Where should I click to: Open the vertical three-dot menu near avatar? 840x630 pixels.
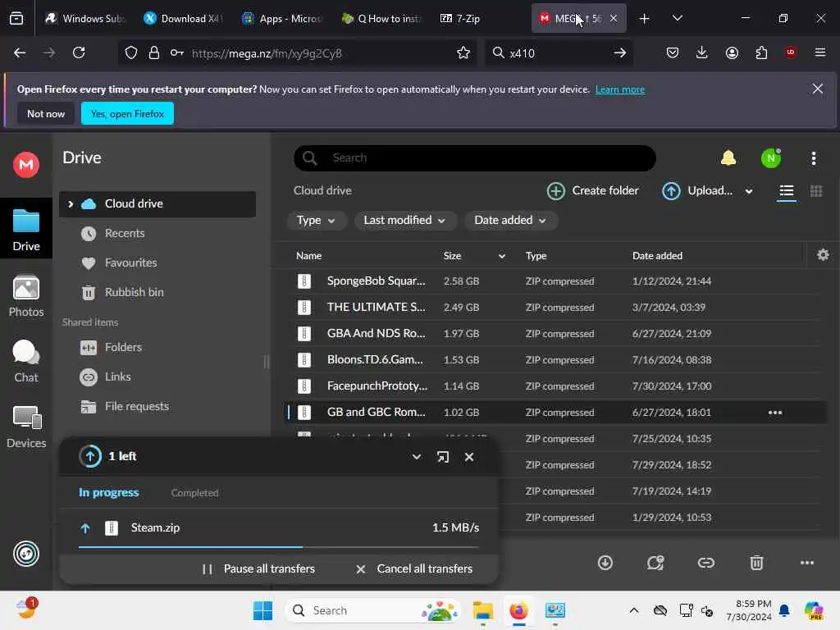click(813, 158)
